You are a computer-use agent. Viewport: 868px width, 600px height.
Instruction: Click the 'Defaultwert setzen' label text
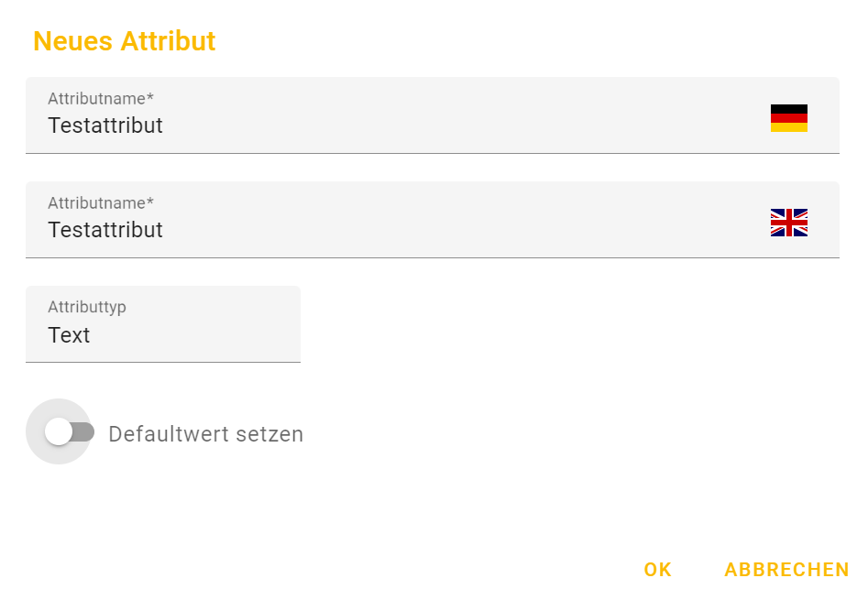pos(205,434)
